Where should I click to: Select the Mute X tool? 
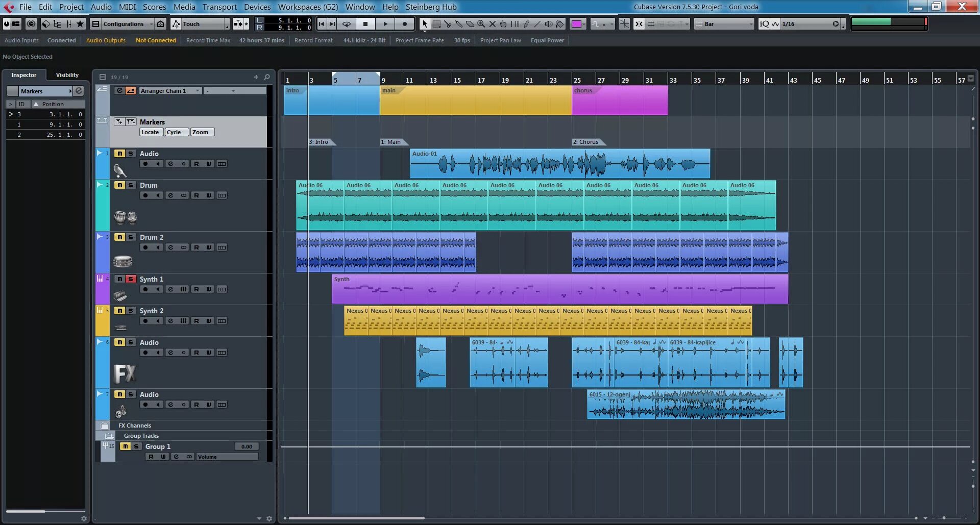(493, 24)
